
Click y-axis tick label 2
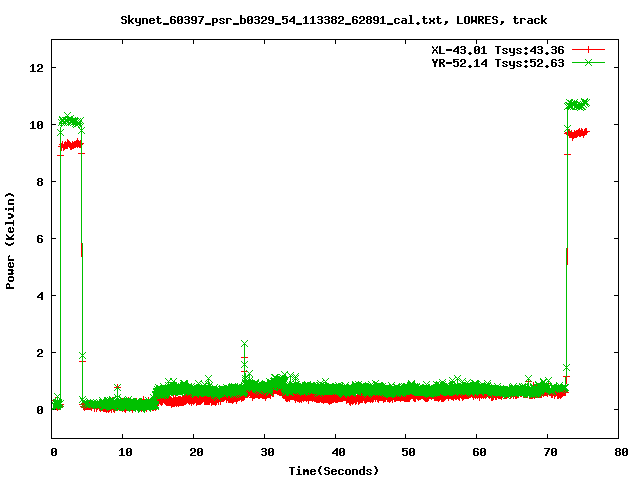point(40,353)
